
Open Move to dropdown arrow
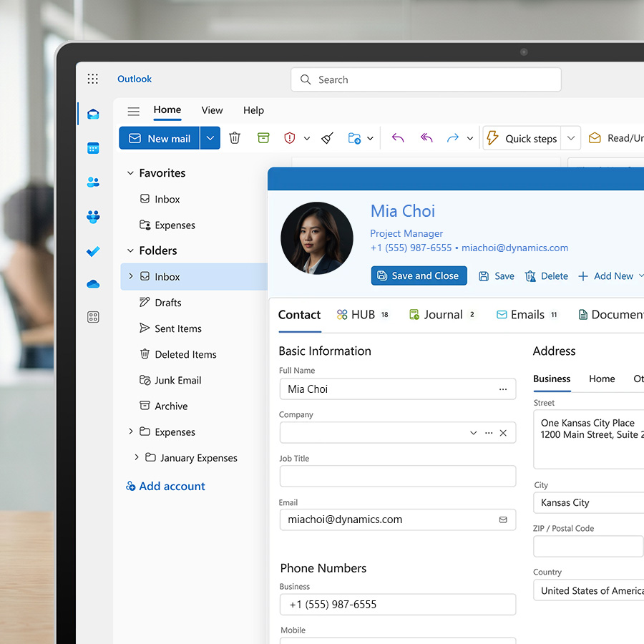pos(370,138)
